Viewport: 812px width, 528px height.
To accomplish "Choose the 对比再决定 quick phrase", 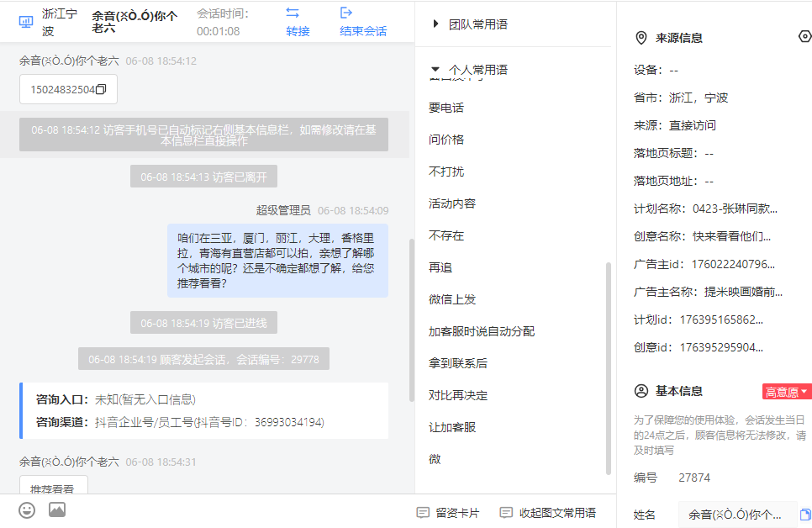I will [x=458, y=395].
